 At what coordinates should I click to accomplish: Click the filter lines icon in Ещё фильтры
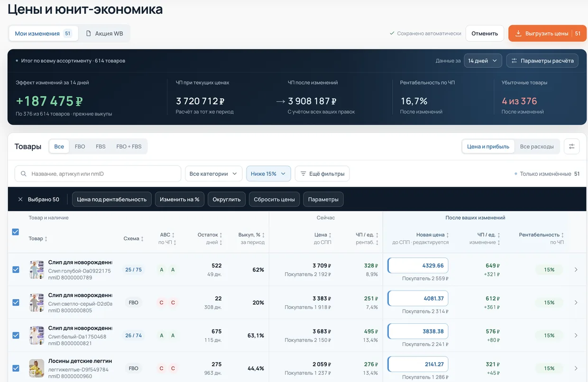pos(303,174)
